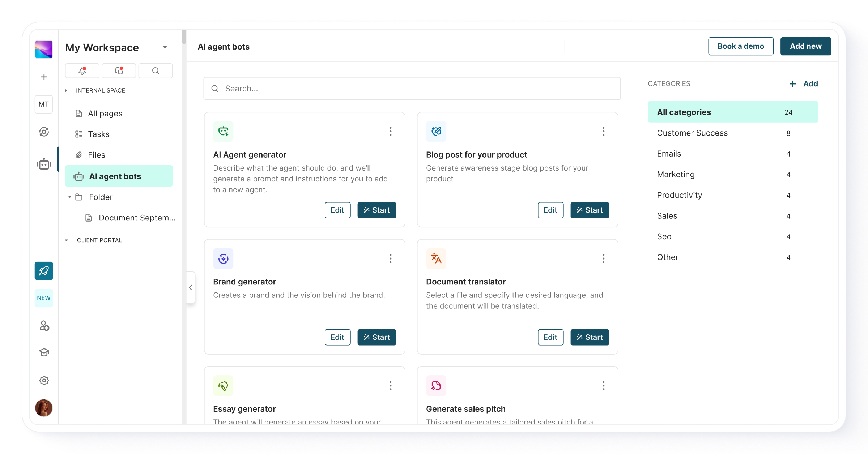Click the Document translator translation icon

coord(436,258)
